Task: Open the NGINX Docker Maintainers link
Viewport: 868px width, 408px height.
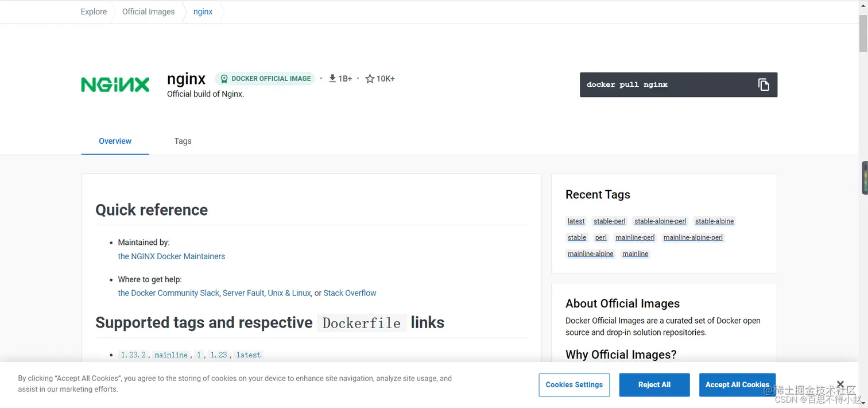Action: pyautogui.click(x=172, y=256)
